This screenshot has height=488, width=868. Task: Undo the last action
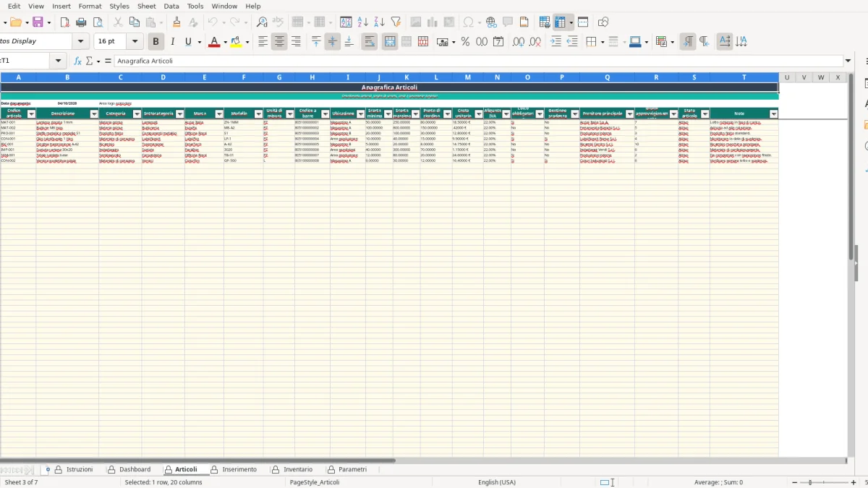213,22
